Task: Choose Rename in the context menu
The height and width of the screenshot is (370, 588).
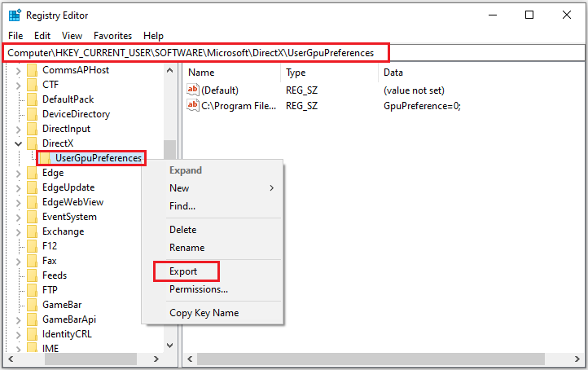Action: click(213, 248)
